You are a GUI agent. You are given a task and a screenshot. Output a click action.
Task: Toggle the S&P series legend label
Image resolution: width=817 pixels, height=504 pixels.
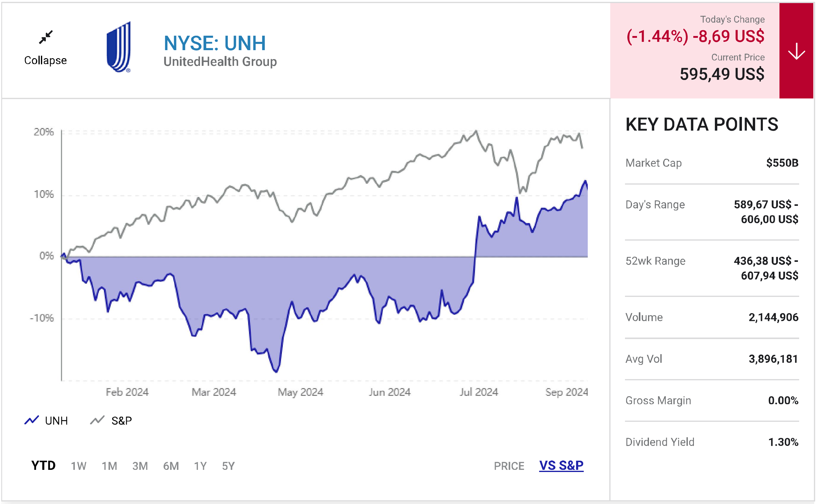pyautogui.click(x=121, y=421)
